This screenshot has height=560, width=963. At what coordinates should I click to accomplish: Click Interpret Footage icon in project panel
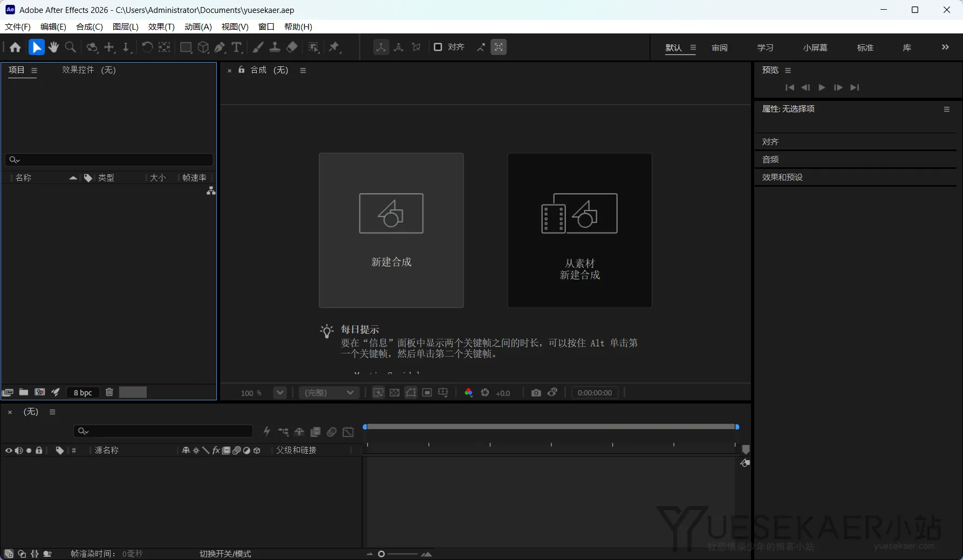(x=8, y=393)
